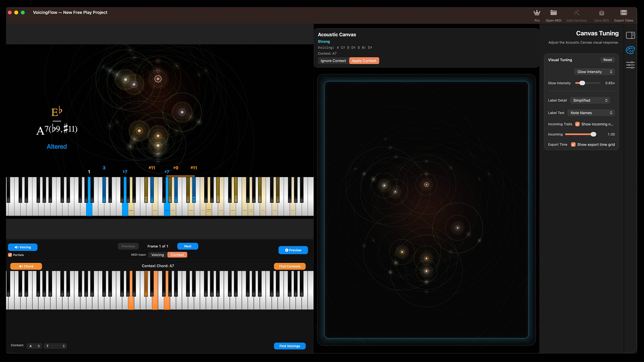This screenshot has height=362, width=644.
Task: Open the sliders settings panel icon
Action: (630, 65)
